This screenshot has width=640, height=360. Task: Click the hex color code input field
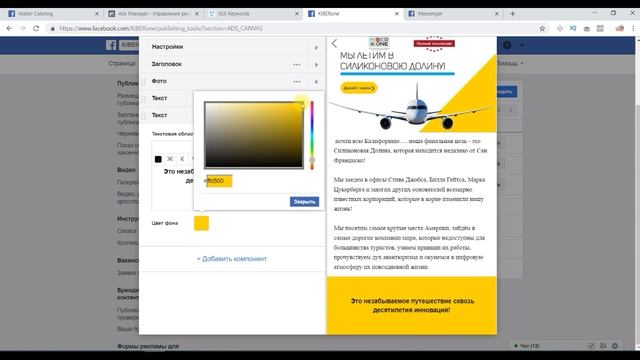click(219, 181)
